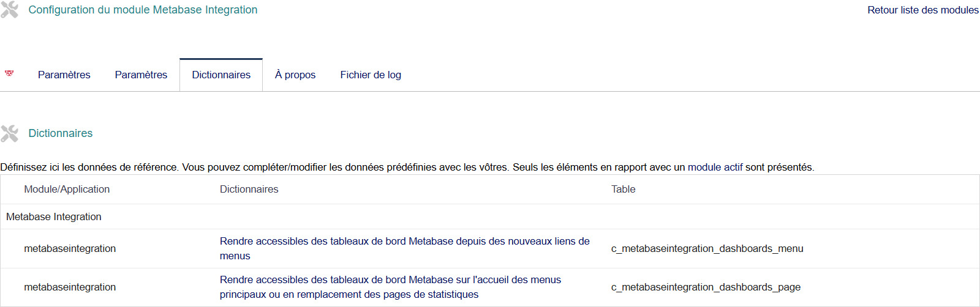980x307 pixels.
Task: Open the second Paramètres tab
Action: tap(141, 75)
